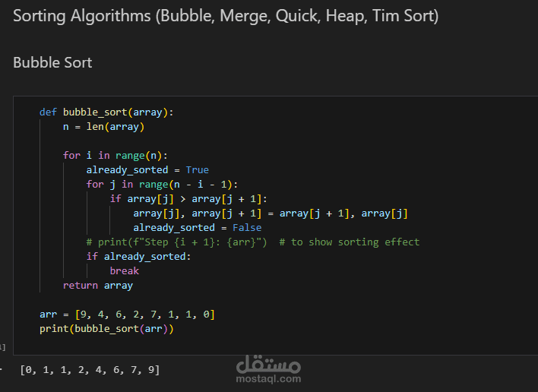538x392 pixels.
Task: Click the output '[0, 1, 1, 2, 4, 6, 7, 9]'
Action: point(90,370)
